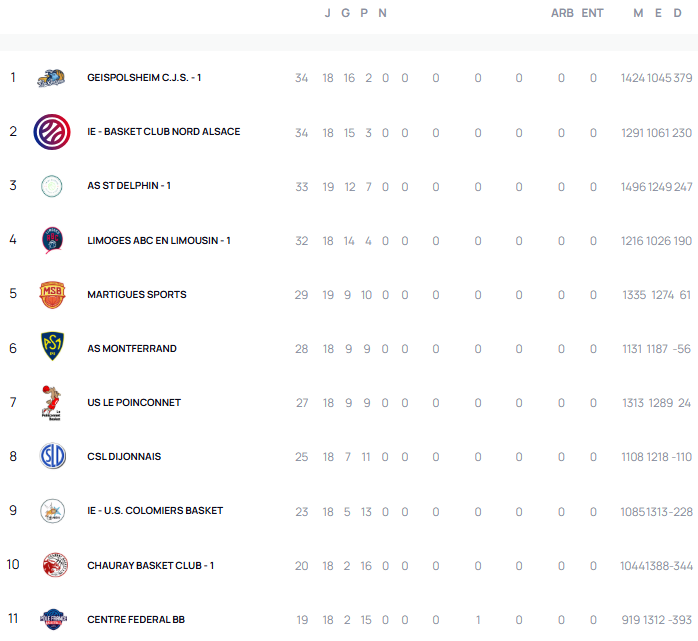Click the US Le Poinconnet logo

52,402
